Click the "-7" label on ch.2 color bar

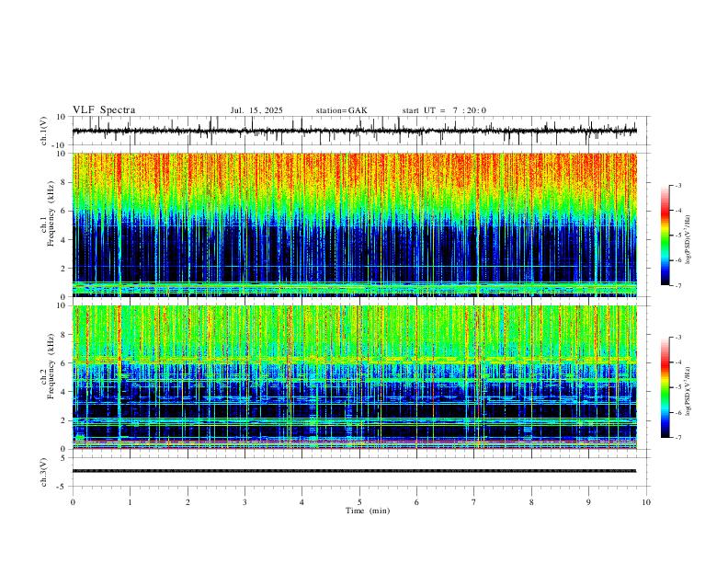pyautogui.click(x=678, y=438)
